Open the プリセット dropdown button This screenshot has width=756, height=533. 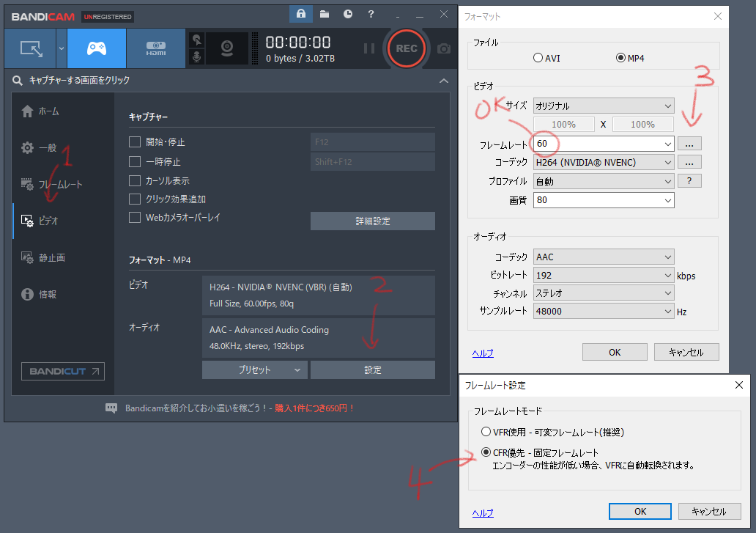pos(255,370)
